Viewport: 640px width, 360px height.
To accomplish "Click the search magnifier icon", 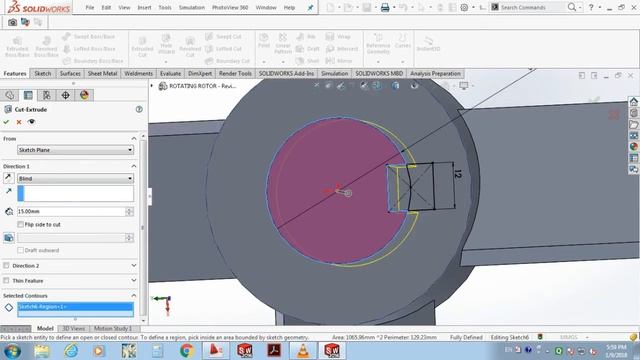I will coord(572,7).
